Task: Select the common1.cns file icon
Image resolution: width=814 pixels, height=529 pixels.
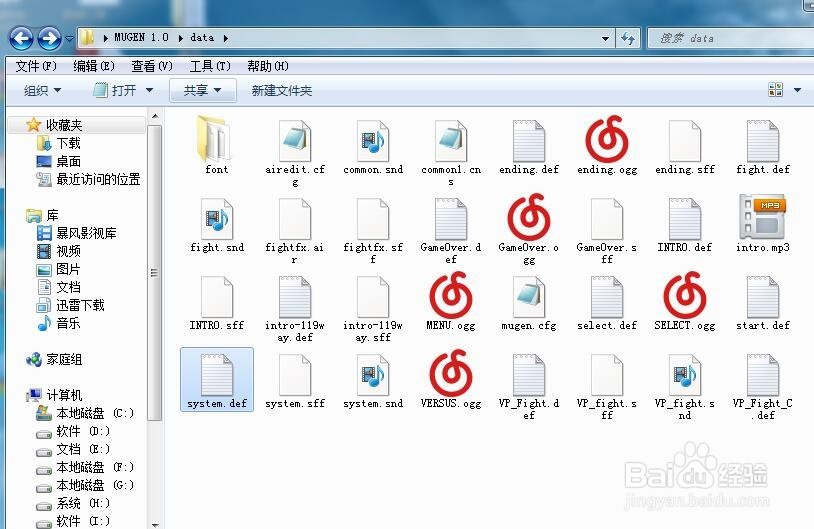Action: click(451, 141)
